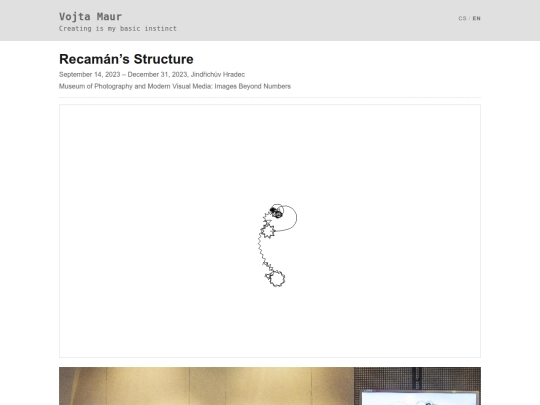
Task: Click the Museum of Photography text line
Action: pyautogui.click(x=175, y=86)
